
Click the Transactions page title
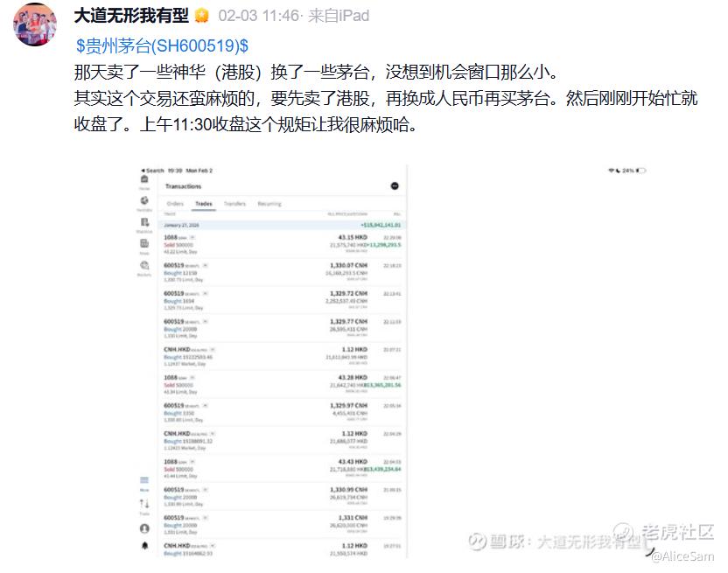point(184,186)
